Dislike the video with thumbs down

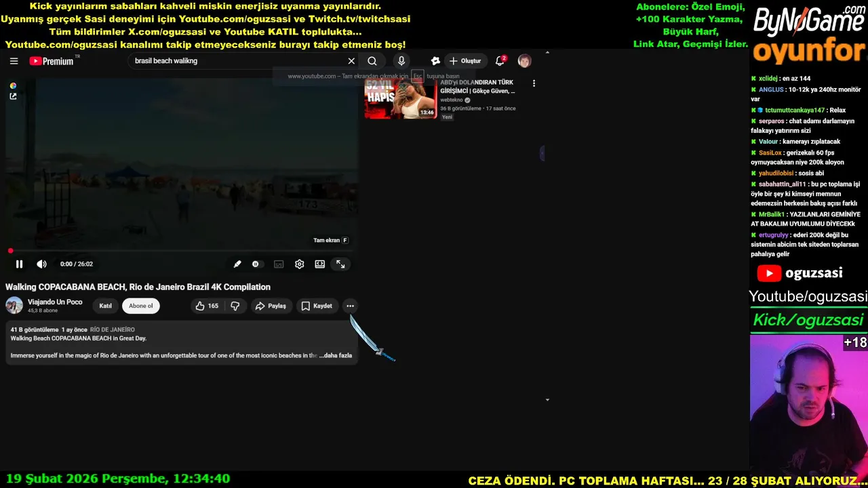(235, 306)
